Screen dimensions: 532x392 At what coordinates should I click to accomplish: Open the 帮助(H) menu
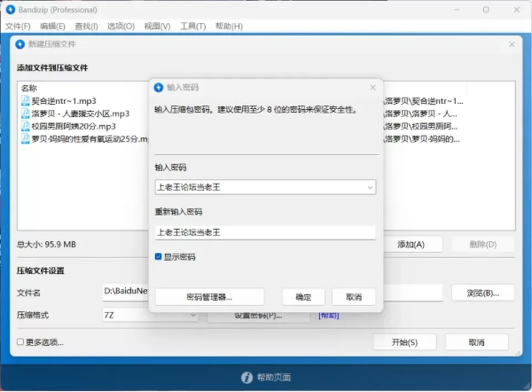(x=229, y=26)
